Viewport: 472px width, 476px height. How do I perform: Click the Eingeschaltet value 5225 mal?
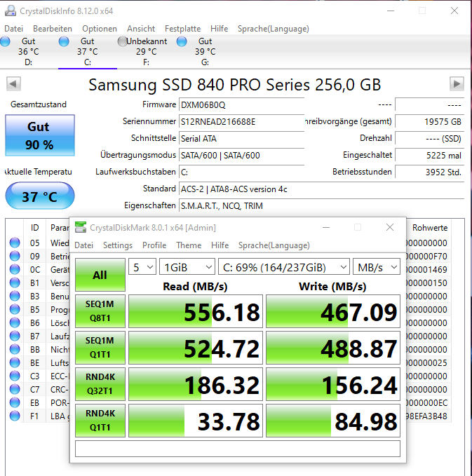point(429,156)
